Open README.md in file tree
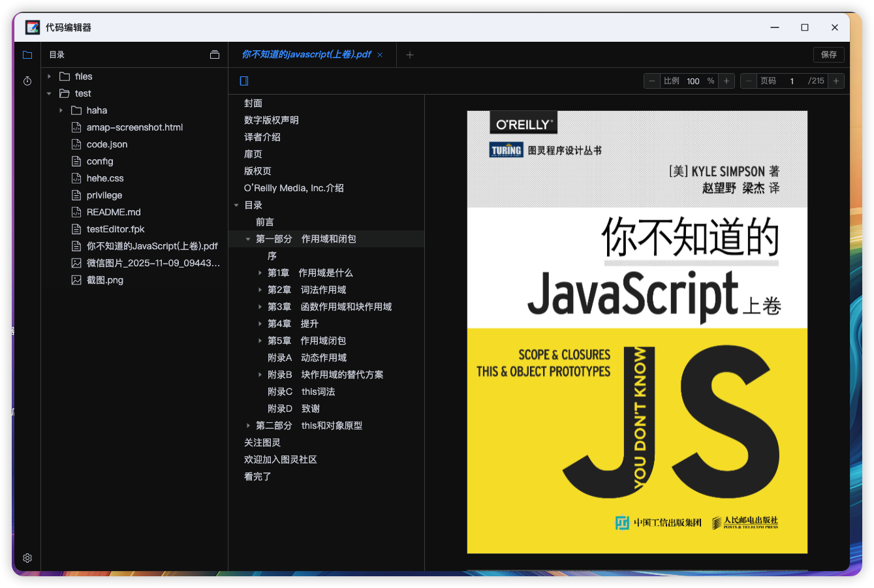The height and width of the screenshot is (588, 874). (114, 212)
